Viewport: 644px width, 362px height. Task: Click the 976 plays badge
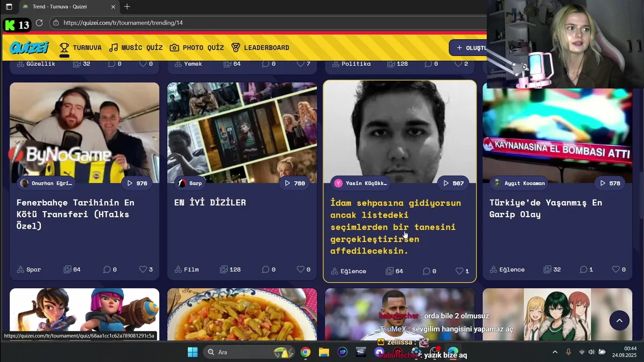tap(137, 183)
